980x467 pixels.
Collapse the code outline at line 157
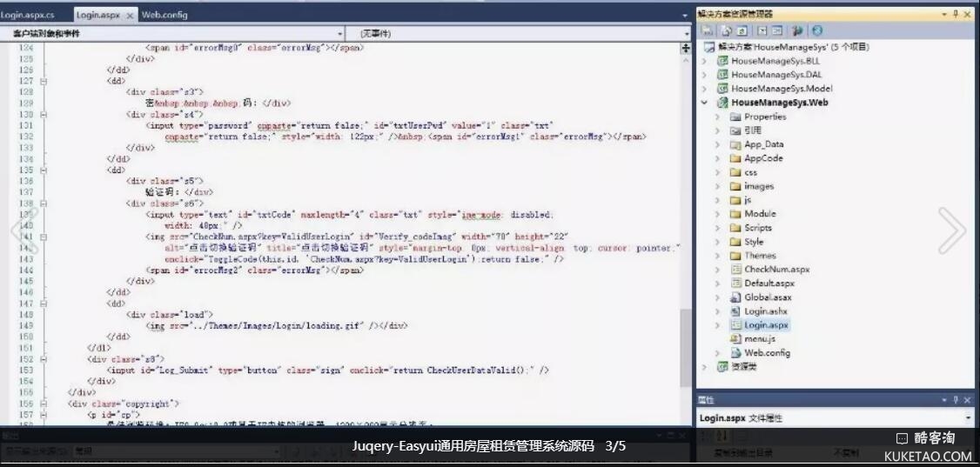point(44,415)
